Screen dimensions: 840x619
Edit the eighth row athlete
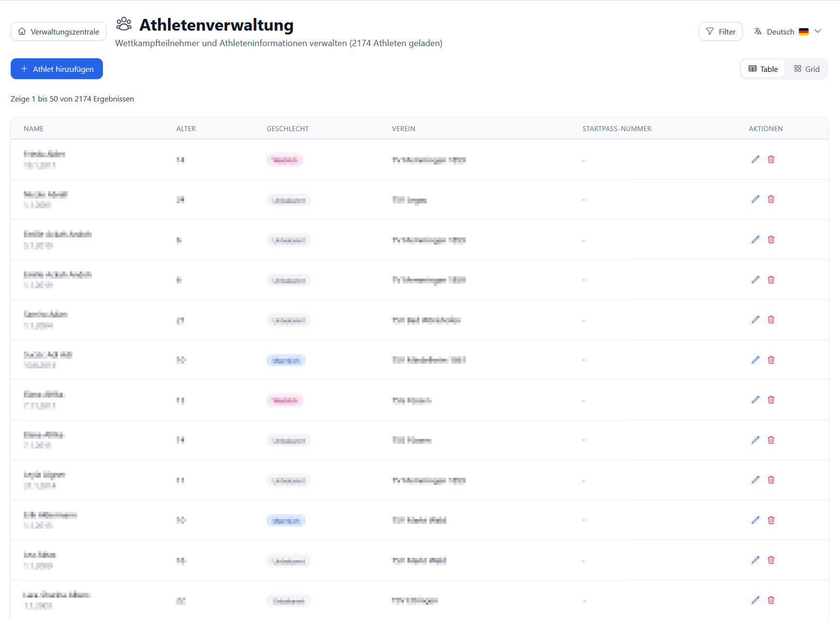pyautogui.click(x=756, y=440)
